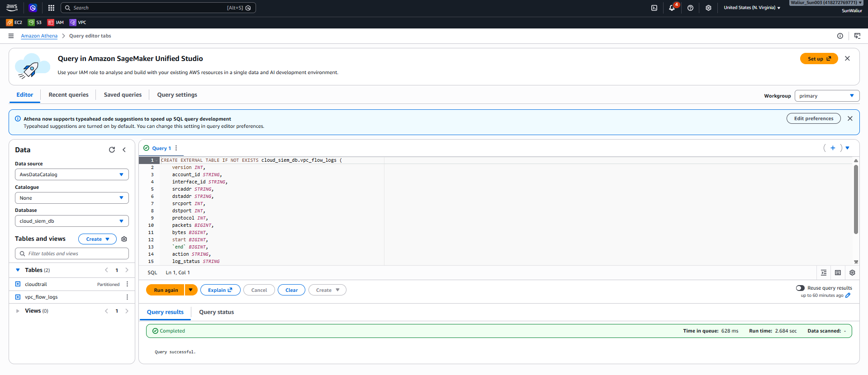Viewport: 868px width, 375px height.
Task: Dismiss the typeahead suggestions notice
Action: pyautogui.click(x=850, y=118)
